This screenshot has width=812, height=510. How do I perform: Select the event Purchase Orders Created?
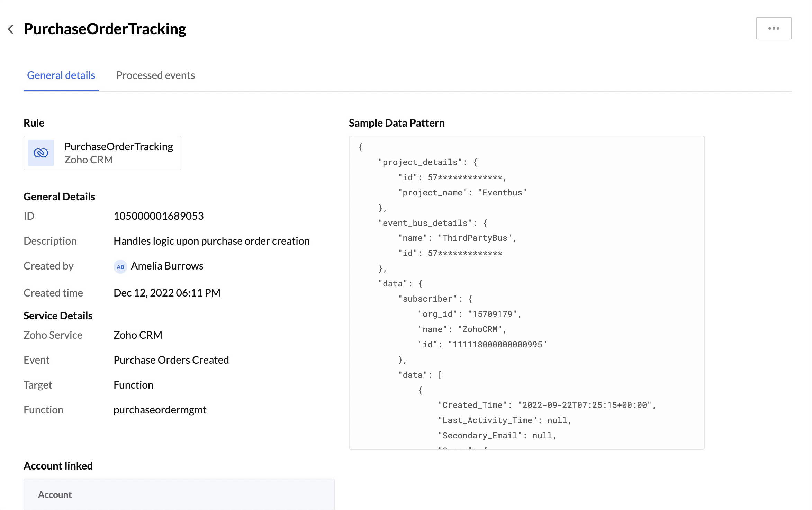[x=171, y=360]
